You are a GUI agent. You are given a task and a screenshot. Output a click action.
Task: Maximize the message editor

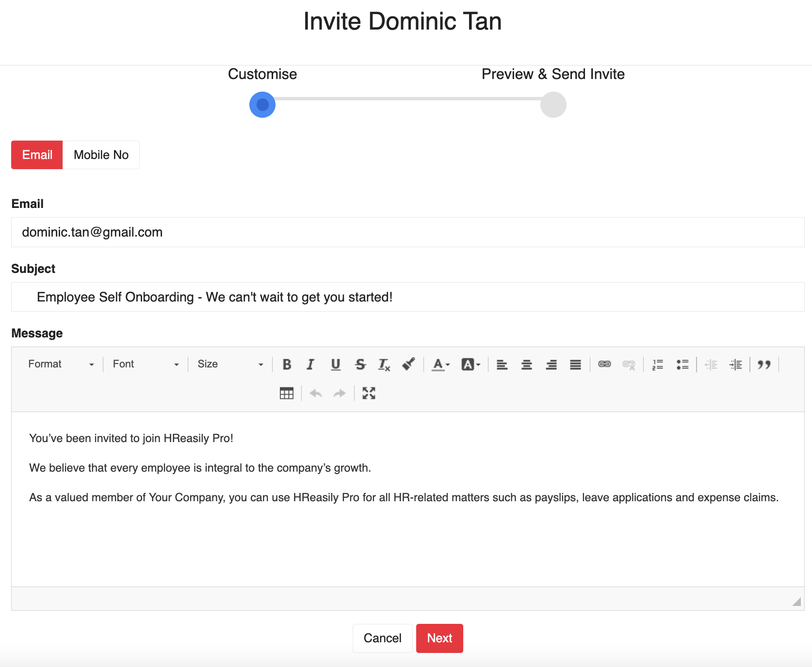369,393
